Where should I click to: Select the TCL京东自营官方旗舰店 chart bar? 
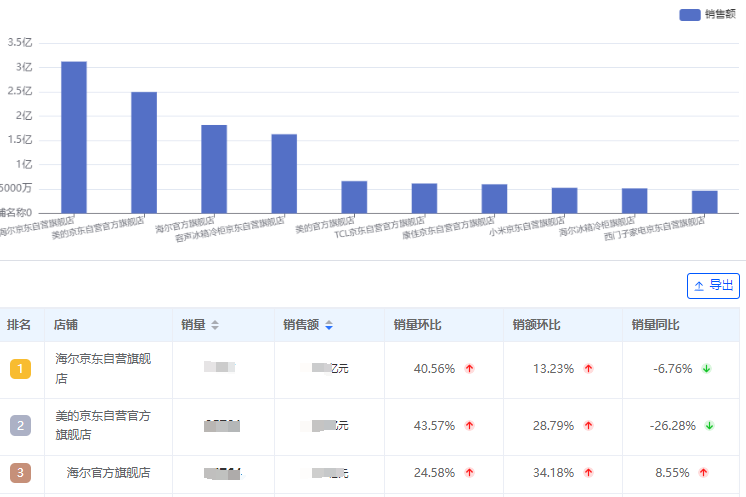(424, 198)
